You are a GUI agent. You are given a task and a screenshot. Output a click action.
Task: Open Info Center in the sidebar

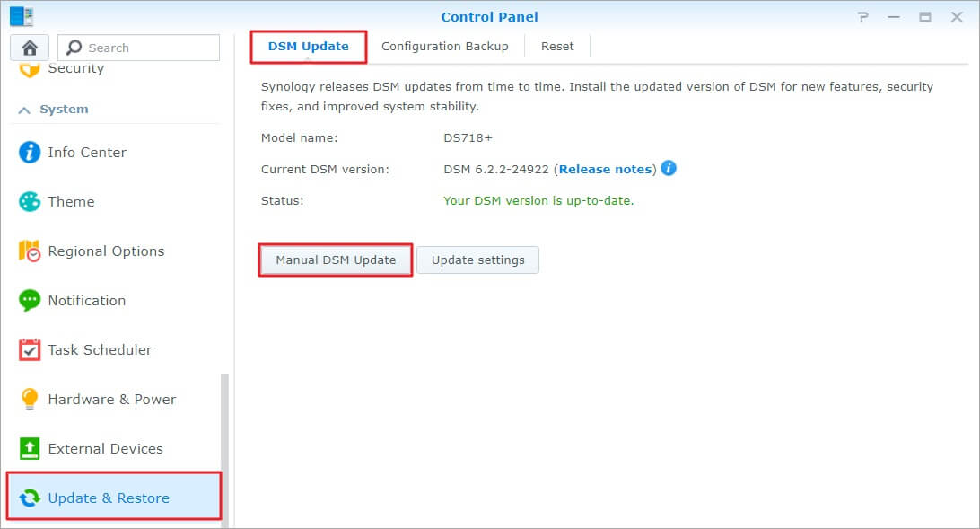point(114,152)
